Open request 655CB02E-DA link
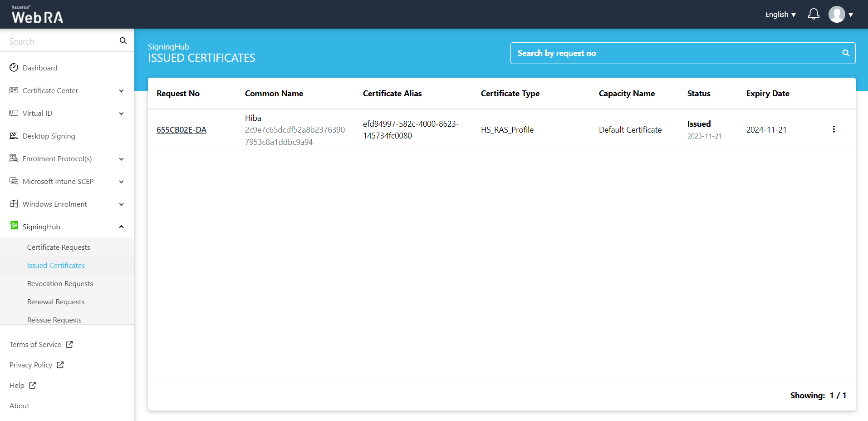 [181, 130]
